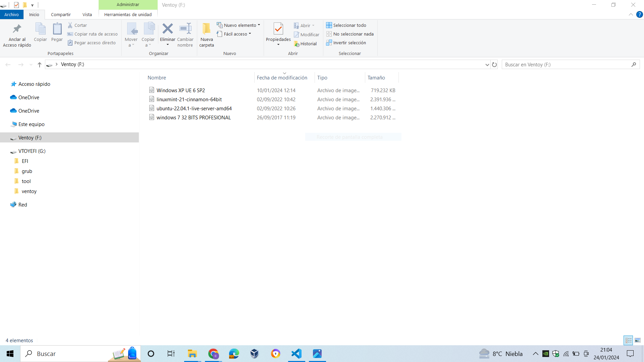
Task: Navigate up one folder level arrow
Action: tap(40, 65)
